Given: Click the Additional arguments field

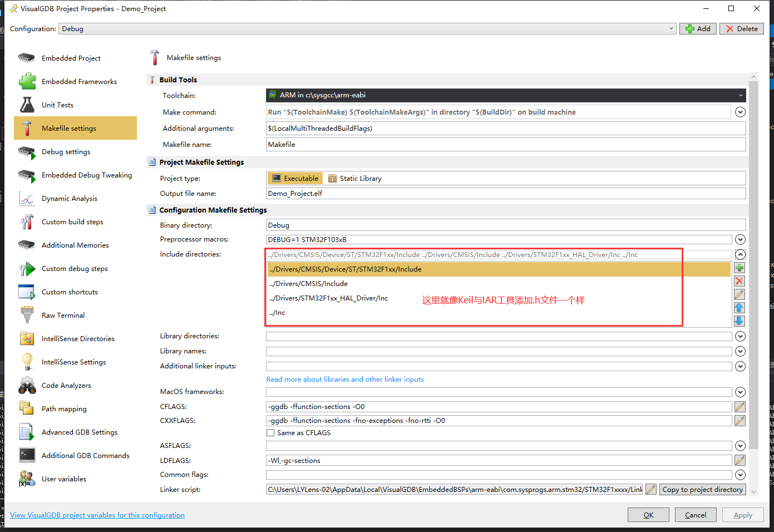Looking at the screenshot, I should (x=506, y=128).
